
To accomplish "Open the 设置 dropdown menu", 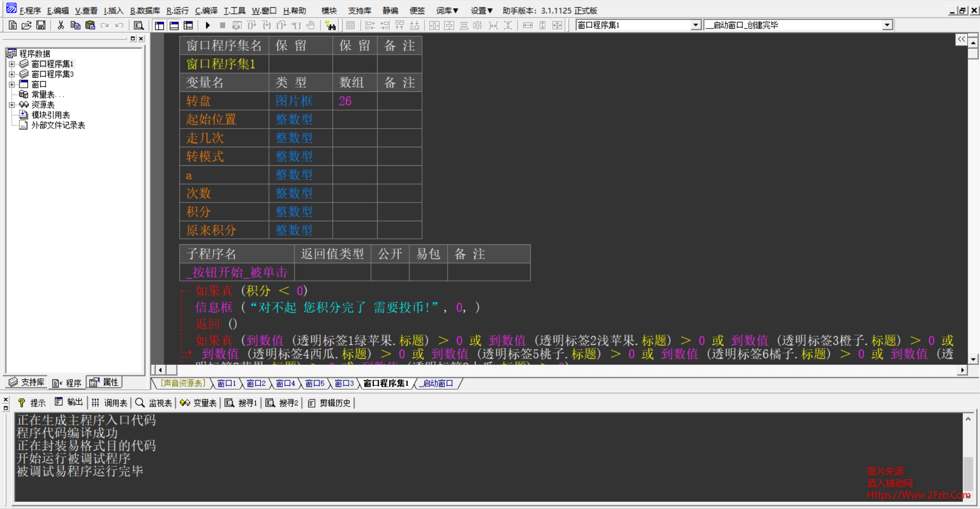I will [x=481, y=11].
